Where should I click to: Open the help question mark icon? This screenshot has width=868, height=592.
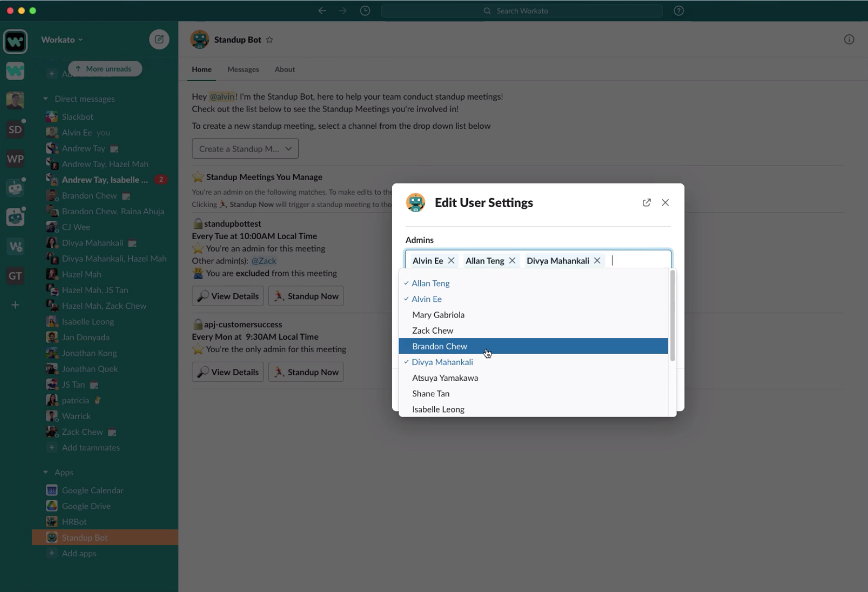coord(679,10)
